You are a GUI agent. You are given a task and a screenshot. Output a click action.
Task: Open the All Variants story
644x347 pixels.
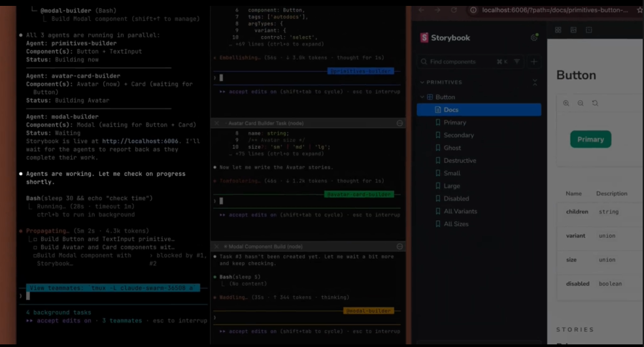tap(460, 212)
